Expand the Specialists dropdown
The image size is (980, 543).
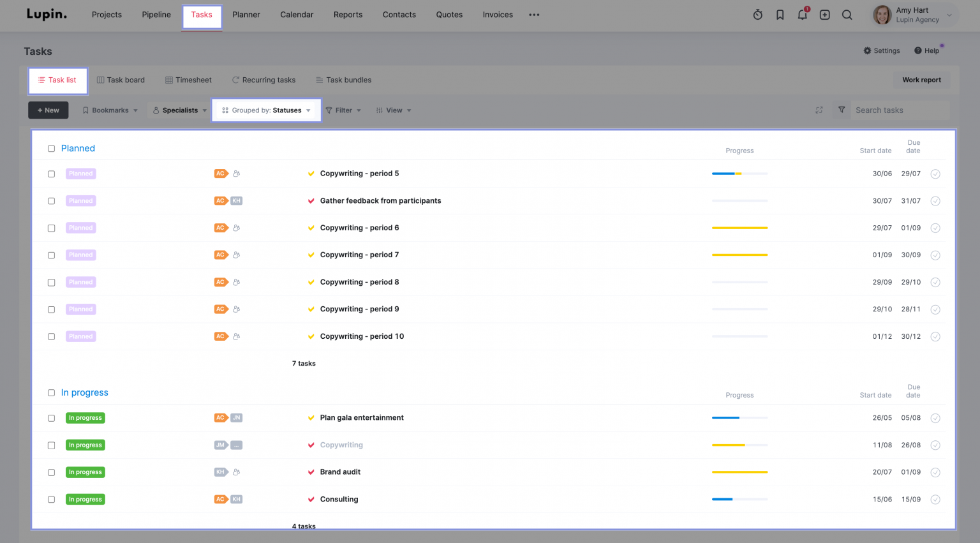179,110
